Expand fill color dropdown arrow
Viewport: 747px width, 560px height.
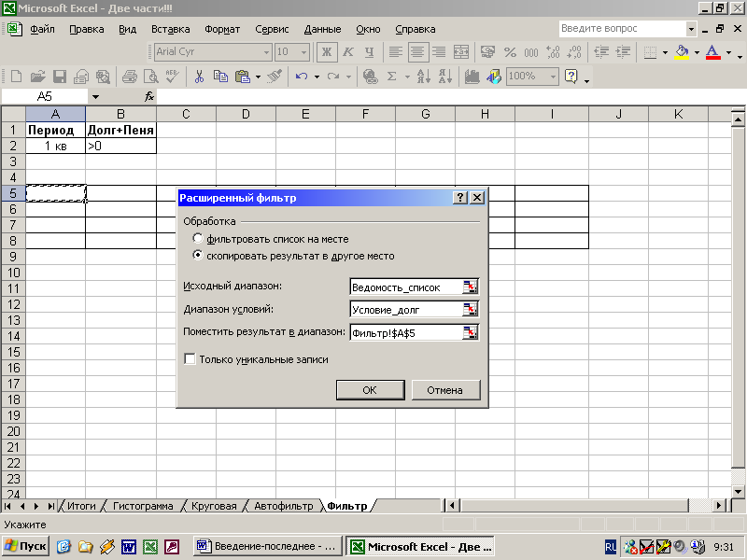(697, 52)
